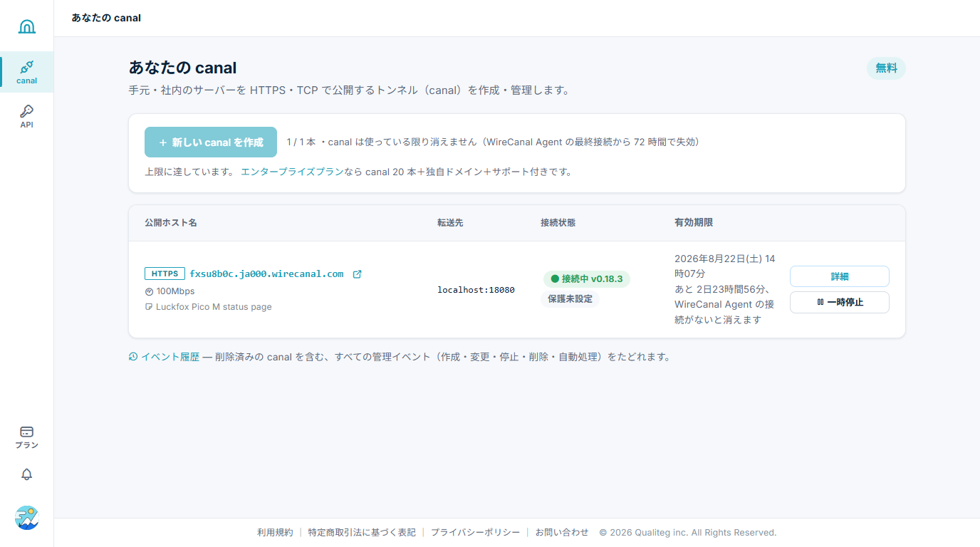Click the あなたの canal page heading
Image resolution: width=980 pixels, height=547 pixels.
[183, 68]
